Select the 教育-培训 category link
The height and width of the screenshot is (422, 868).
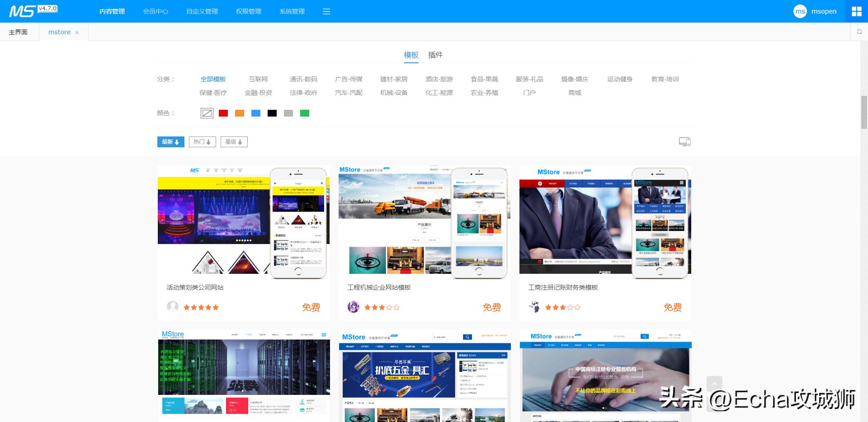click(665, 79)
